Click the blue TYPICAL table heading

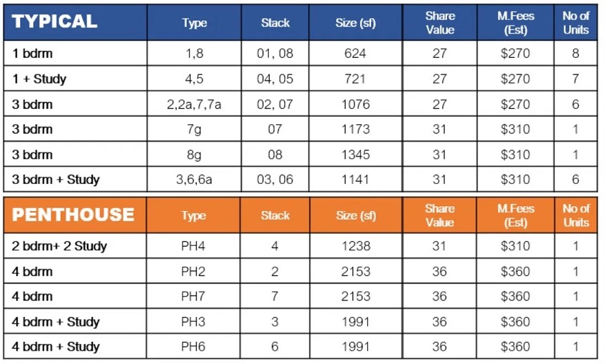tap(55, 21)
